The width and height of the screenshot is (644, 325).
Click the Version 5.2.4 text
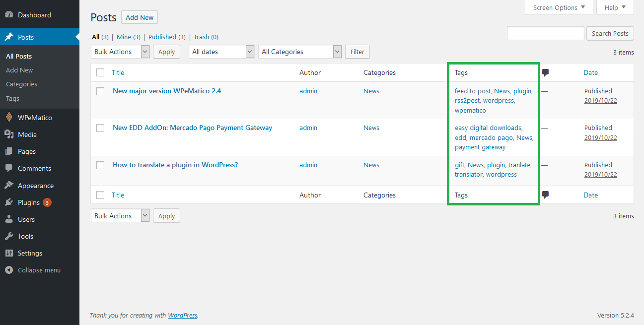(x=615, y=316)
